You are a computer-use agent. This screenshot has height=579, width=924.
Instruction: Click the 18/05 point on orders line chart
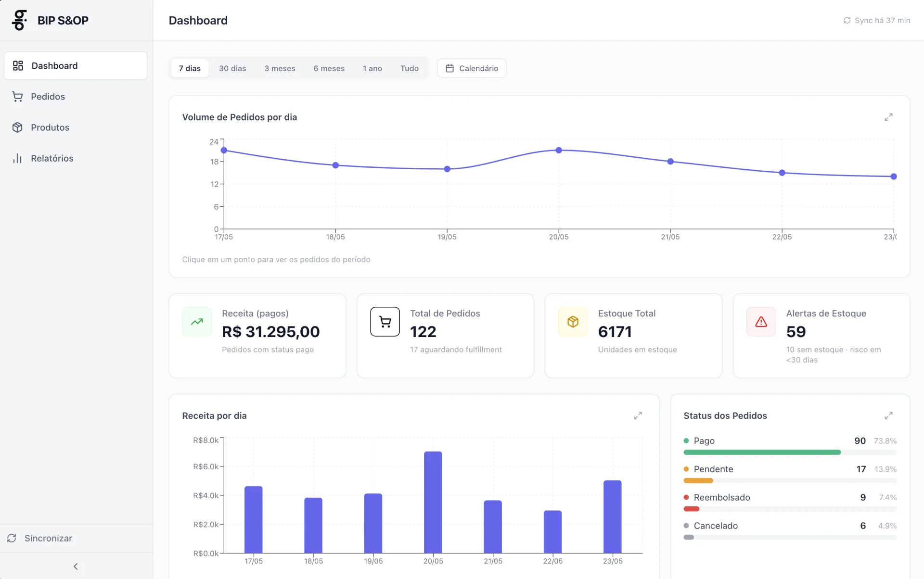pos(335,165)
